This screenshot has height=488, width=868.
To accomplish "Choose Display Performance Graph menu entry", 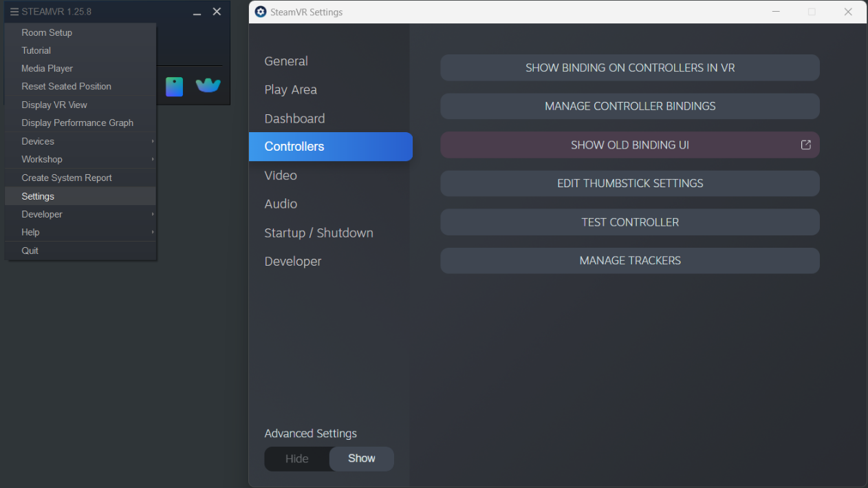I will coord(77,123).
